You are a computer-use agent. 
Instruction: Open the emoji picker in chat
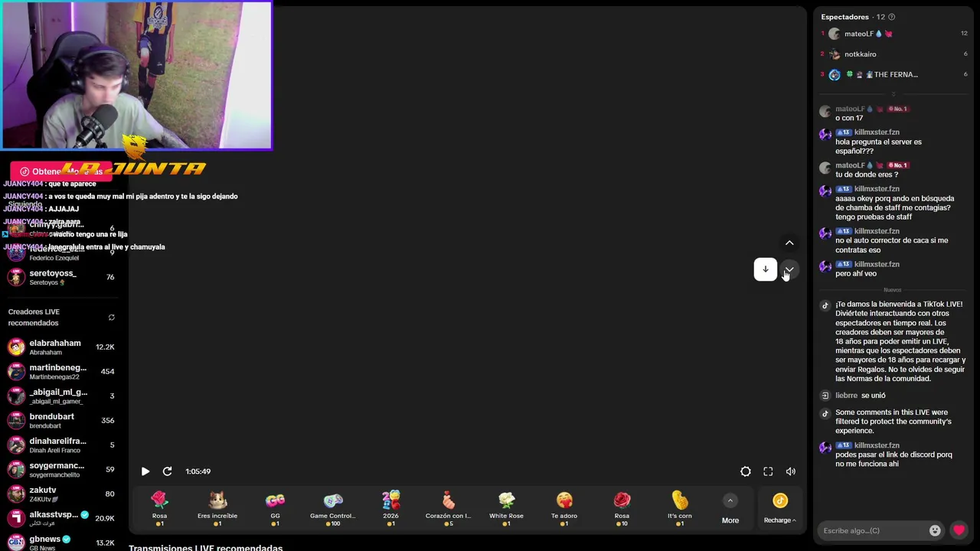935,530
